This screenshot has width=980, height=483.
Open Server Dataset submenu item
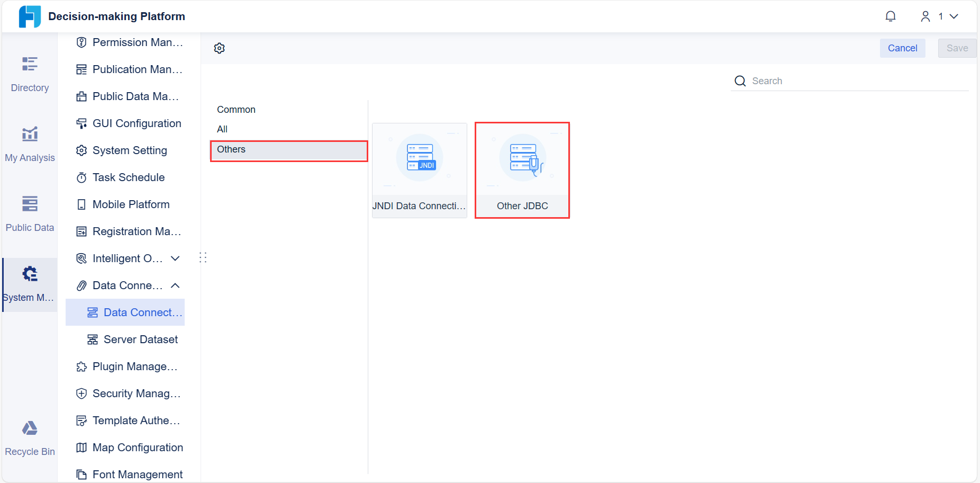pyautogui.click(x=132, y=339)
